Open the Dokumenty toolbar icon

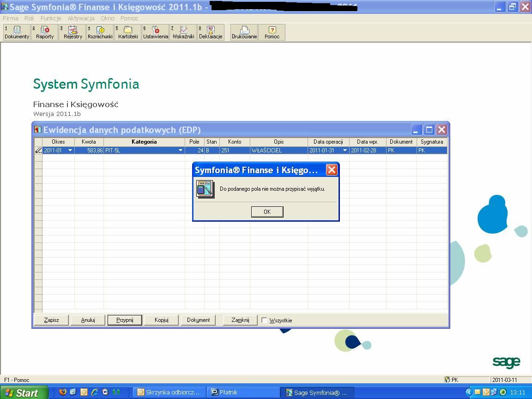point(17,32)
